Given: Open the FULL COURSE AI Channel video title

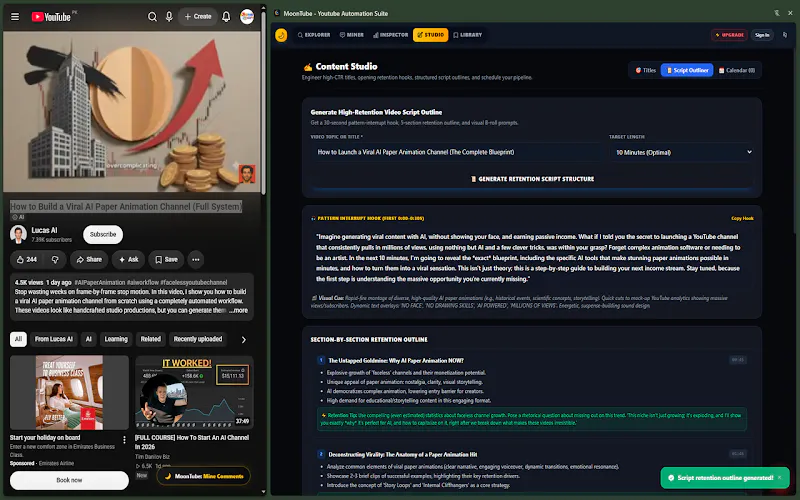Looking at the screenshot, I should (192, 442).
